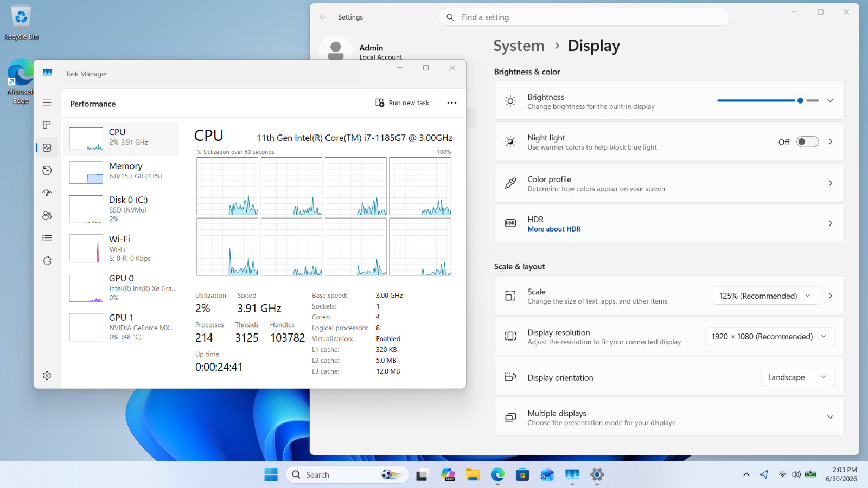Toggle Night light switch on
The image size is (868, 488).
coord(807,142)
